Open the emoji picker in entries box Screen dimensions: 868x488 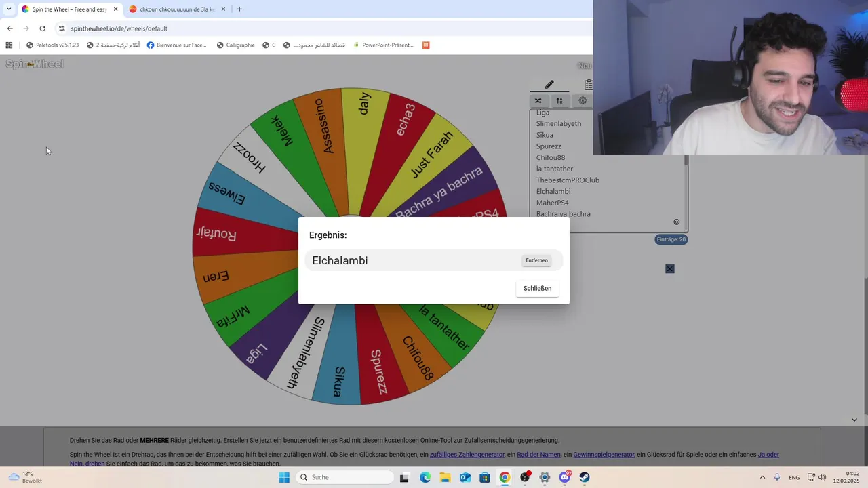[676, 222]
